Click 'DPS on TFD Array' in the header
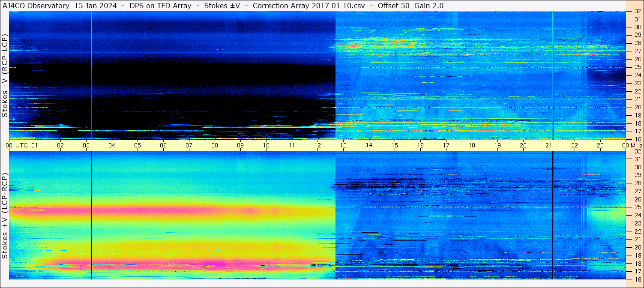This screenshot has height=288, width=644. tap(160, 6)
